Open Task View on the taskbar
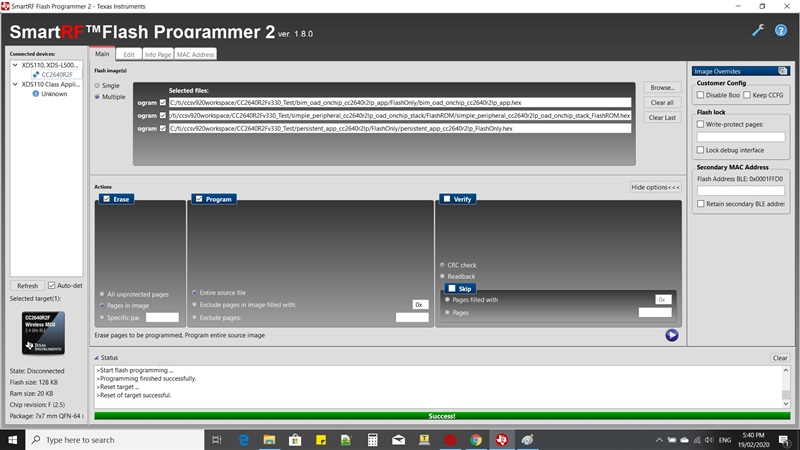The width and height of the screenshot is (800, 450). coord(217,440)
